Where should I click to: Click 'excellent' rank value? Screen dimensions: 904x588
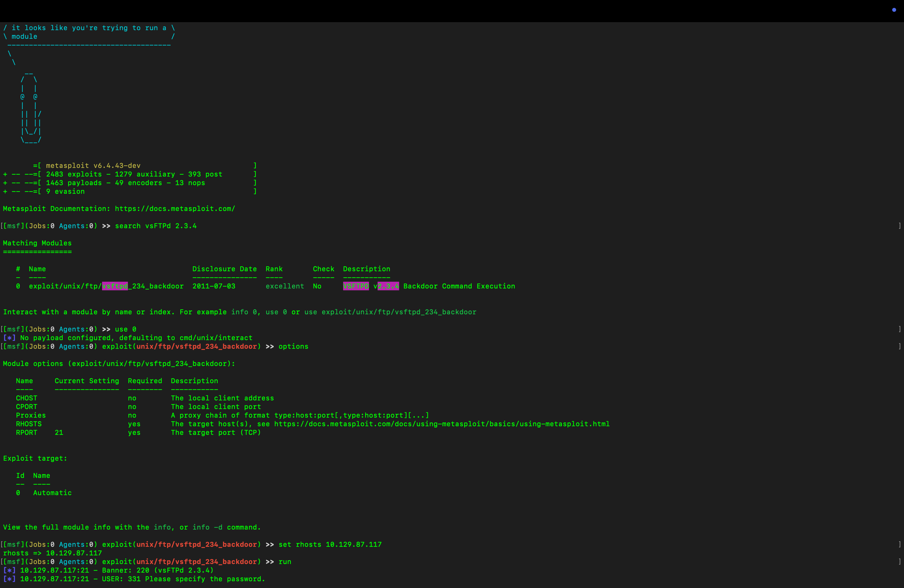(x=285, y=286)
